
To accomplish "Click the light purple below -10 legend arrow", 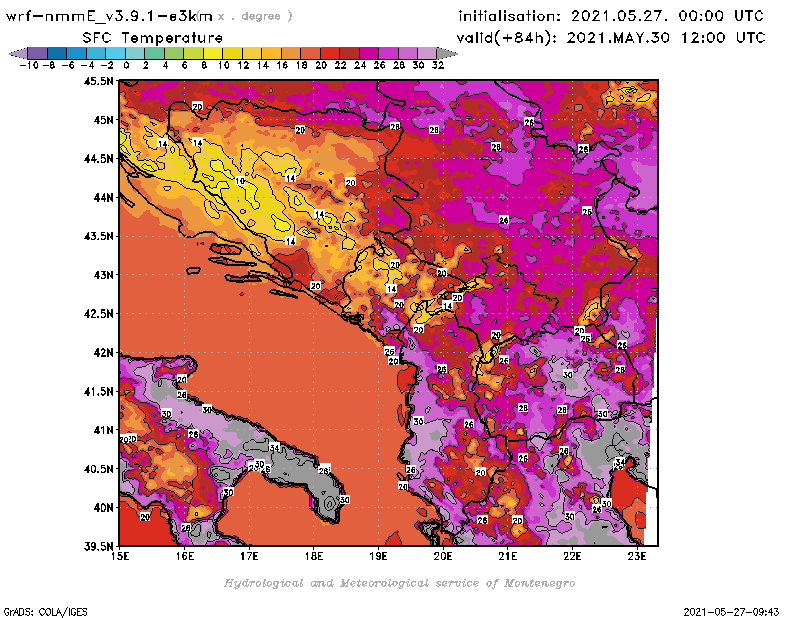I will [x=18, y=53].
